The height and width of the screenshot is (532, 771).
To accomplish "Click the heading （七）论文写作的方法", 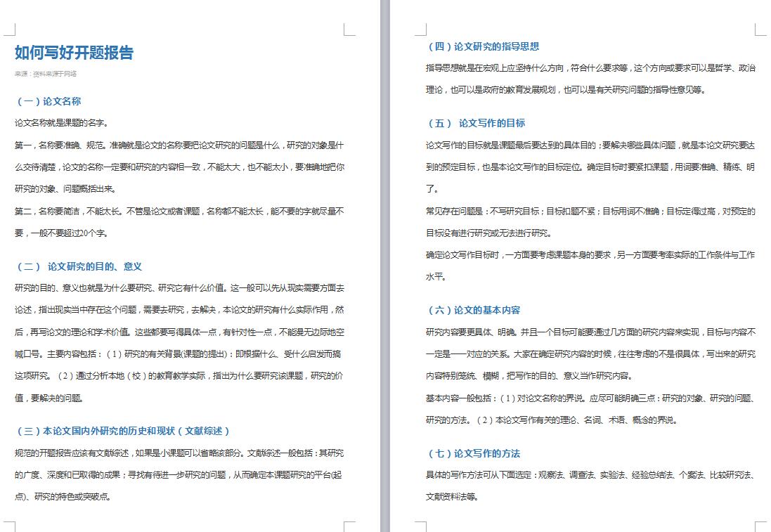I will 473,453.
